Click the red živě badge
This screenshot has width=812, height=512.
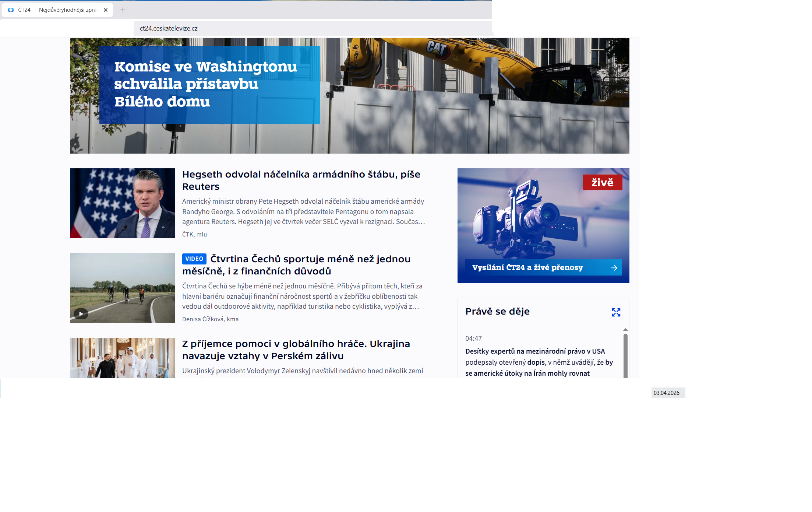coord(602,182)
